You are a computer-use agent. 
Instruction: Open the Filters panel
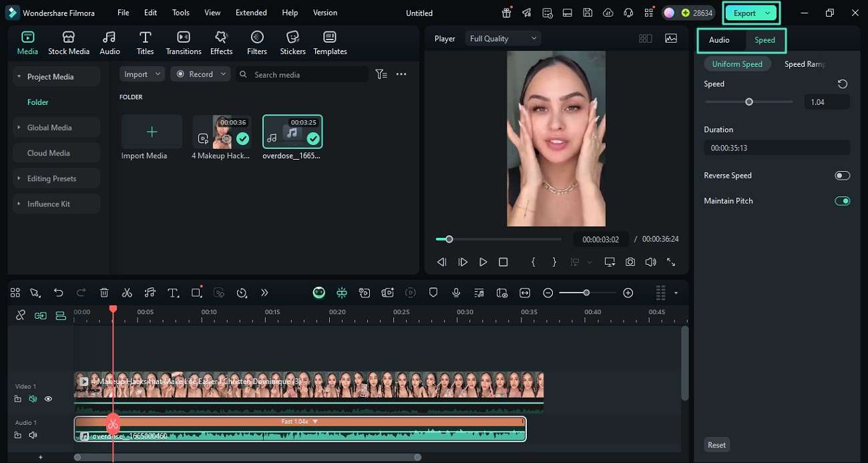[256, 43]
